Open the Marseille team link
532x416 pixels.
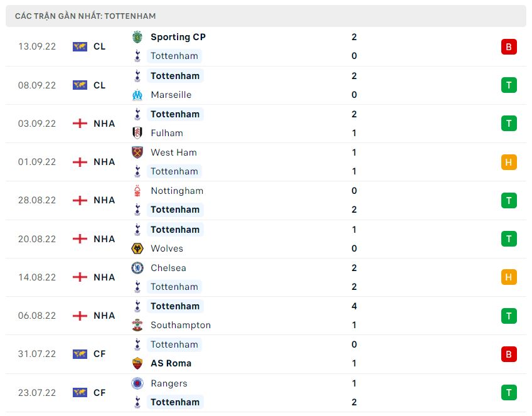170,95
